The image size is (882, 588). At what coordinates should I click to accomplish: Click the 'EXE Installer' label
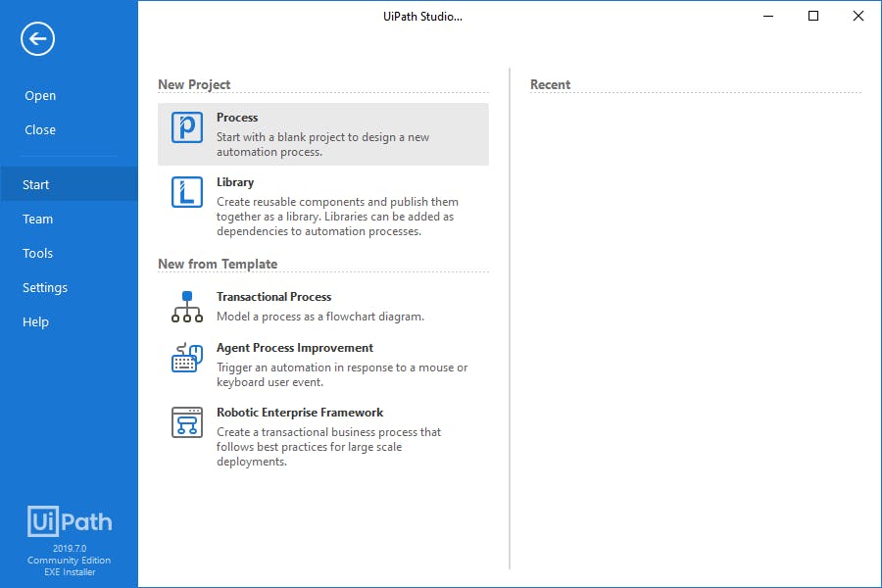(70, 572)
